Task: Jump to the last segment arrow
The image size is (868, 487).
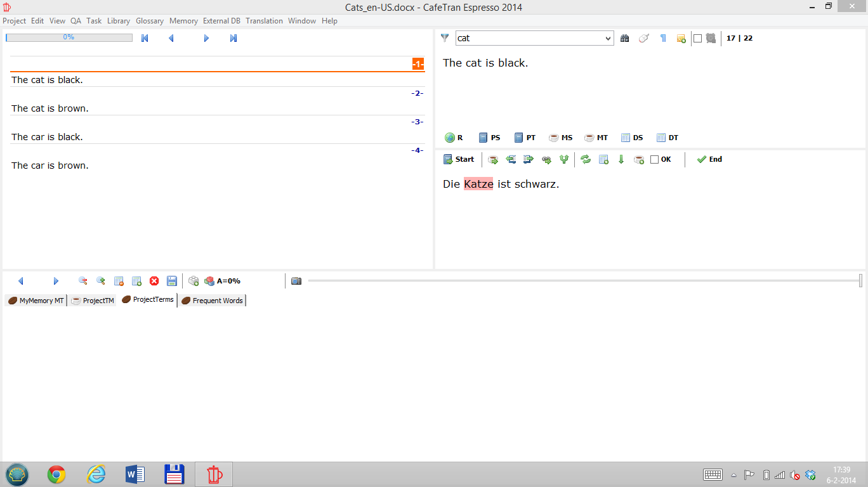Action: [233, 38]
